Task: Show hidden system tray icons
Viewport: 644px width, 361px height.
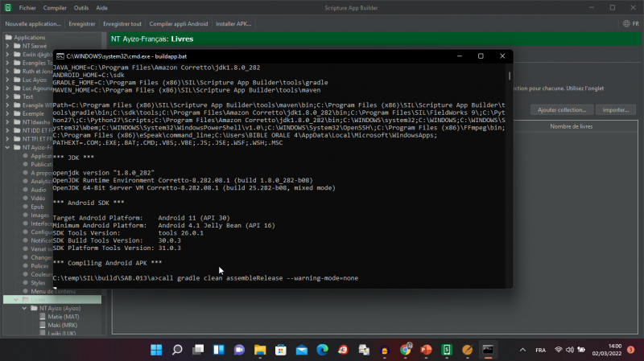Action: (522, 350)
